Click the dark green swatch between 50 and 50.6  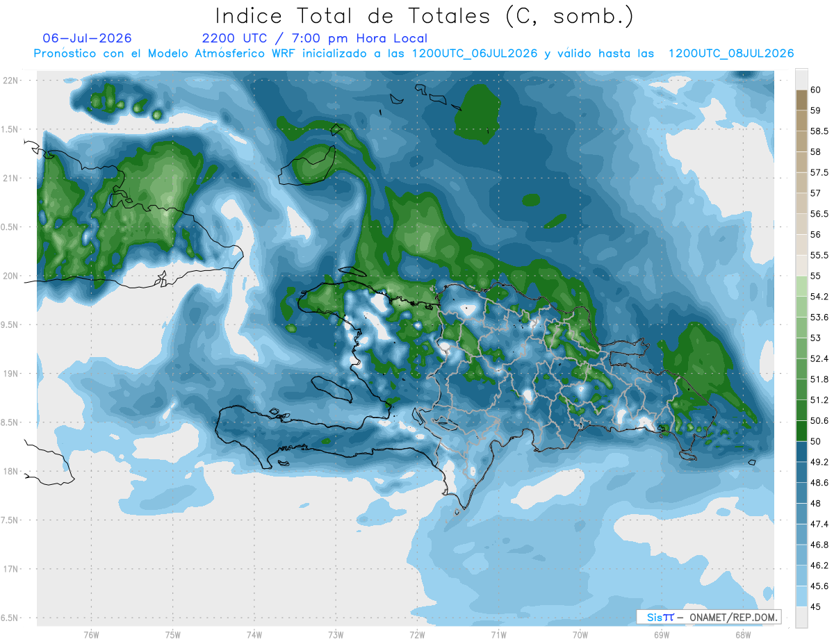point(801,431)
